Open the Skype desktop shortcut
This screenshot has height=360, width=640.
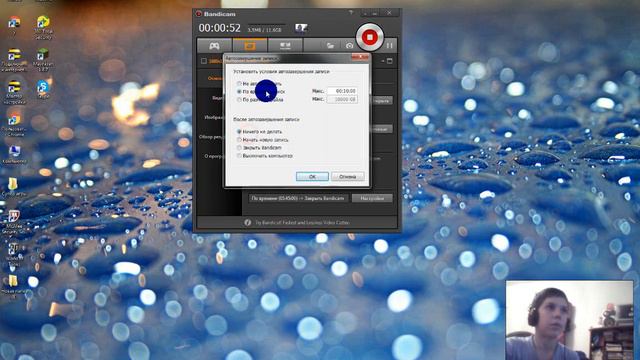point(43,89)
